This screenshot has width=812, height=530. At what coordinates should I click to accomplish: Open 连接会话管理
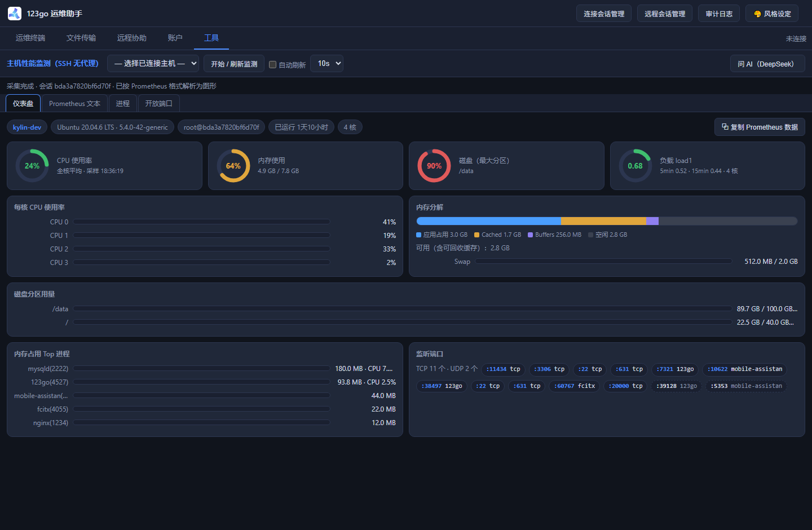pyautogui.click(x=604, y=14)
